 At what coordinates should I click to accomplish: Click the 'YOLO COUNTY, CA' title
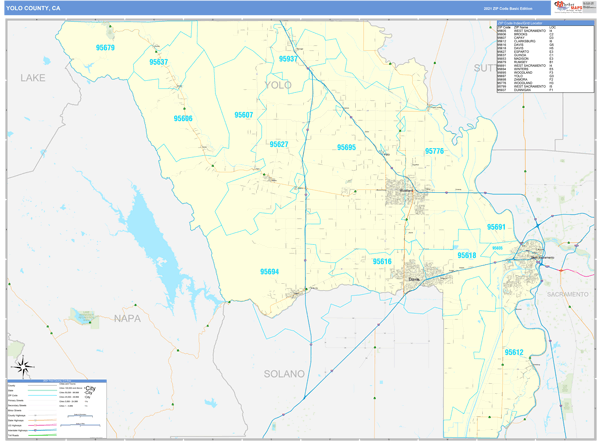33,8
